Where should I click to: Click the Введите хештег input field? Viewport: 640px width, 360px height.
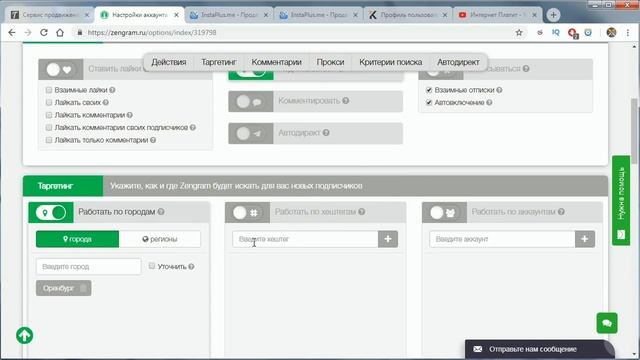pos(305,239)
